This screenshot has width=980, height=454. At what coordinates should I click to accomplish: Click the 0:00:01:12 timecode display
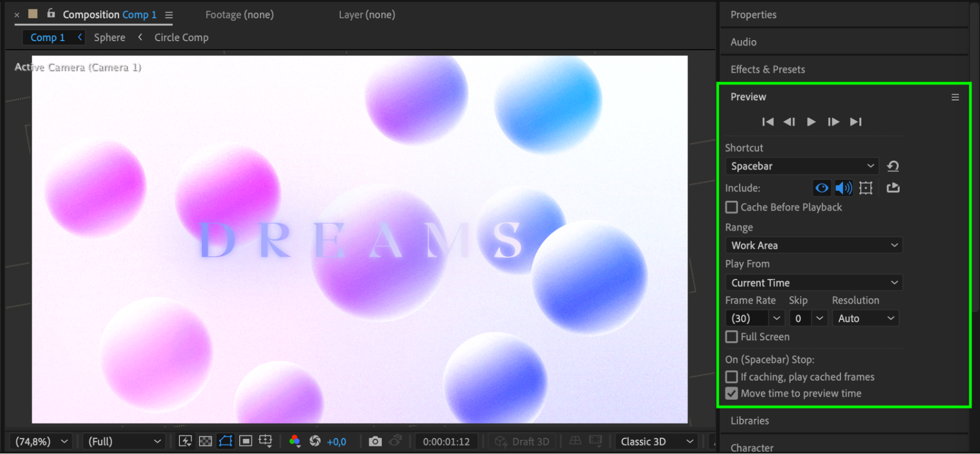pyautogui.click(x=446, y=442)
